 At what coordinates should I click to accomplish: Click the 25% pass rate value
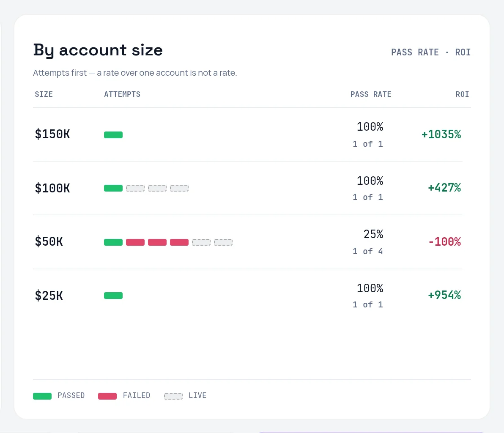(x=373, y=234)
